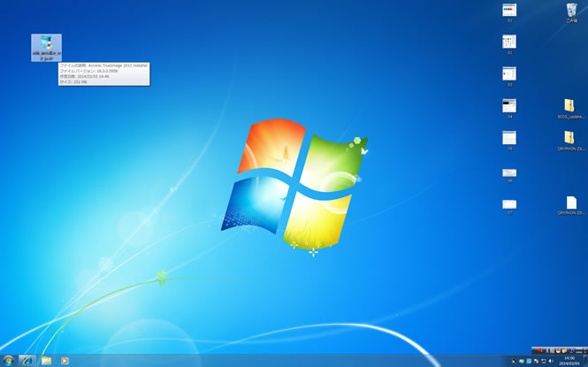Click the clock showing 14:50

point(569,361)
